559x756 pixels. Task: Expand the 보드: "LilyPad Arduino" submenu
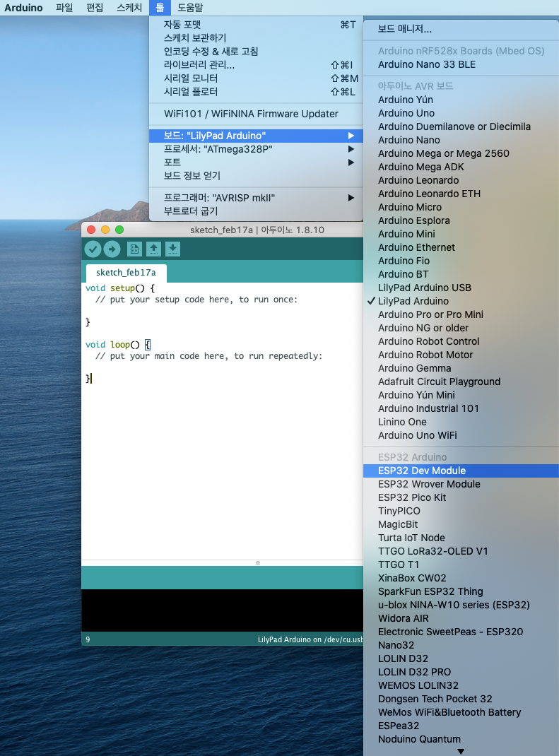[256, 136]
